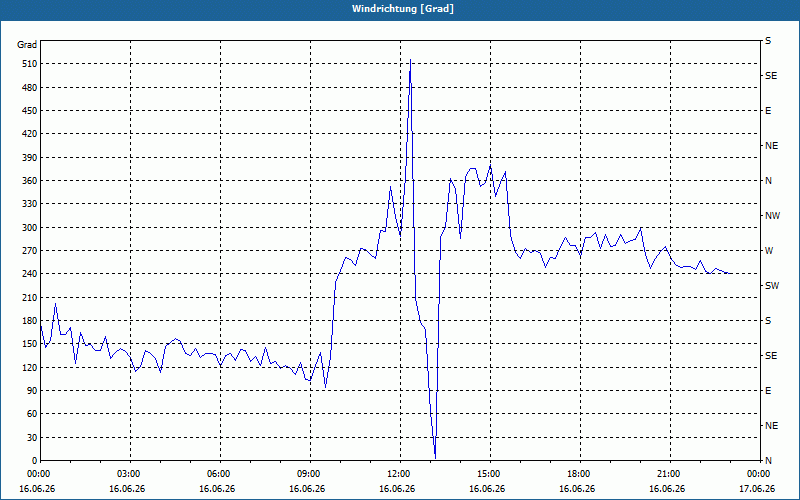Image resolution: width=800 pixels, height=500 pixels.
Task: Click the NW compass label on right axis
Action: 772,216
